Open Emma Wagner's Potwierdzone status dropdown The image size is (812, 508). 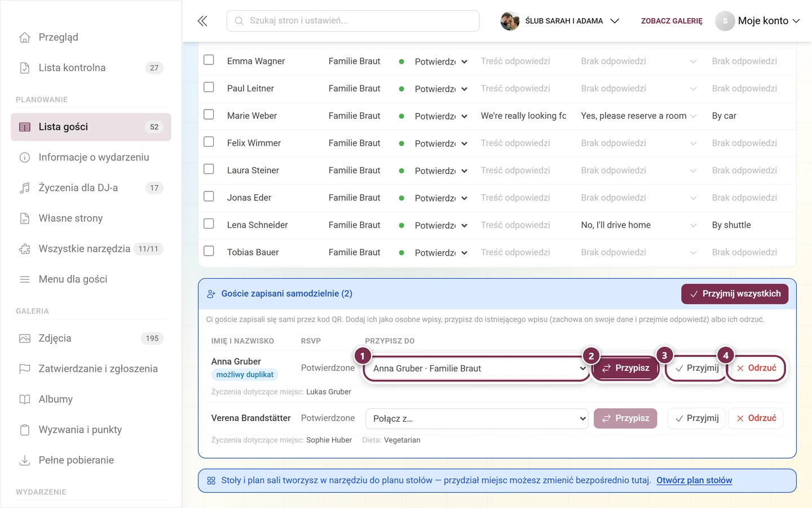point(441,62)
